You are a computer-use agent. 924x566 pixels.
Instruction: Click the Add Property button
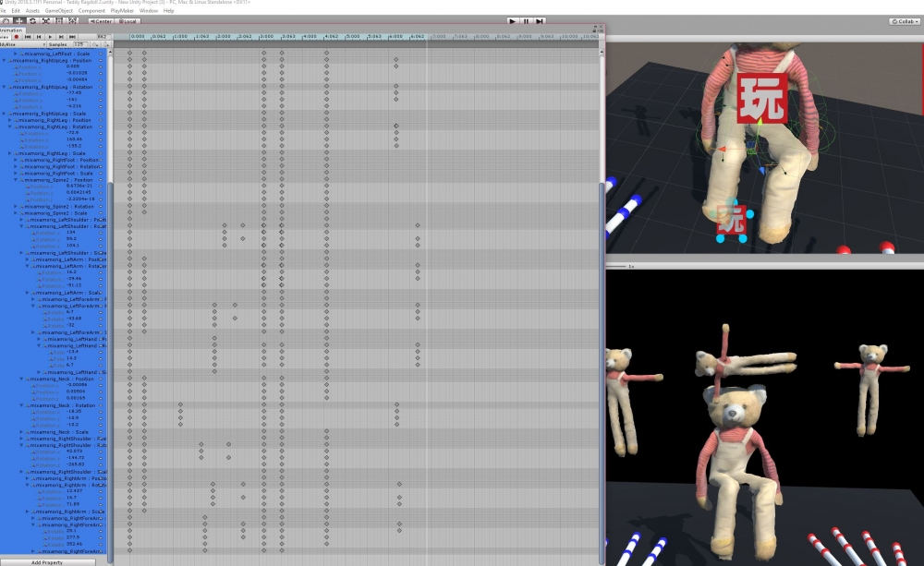(x=46, y=561)
